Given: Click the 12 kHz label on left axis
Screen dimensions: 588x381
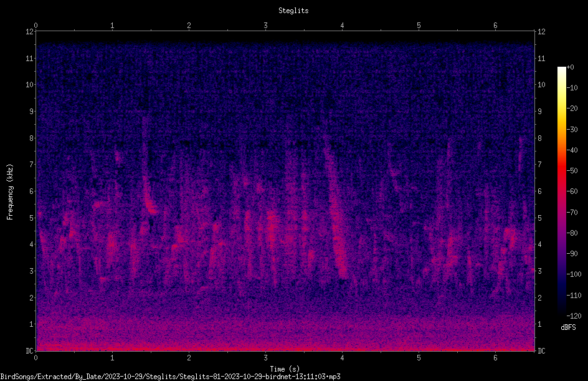Looking at the screenshot, I should [29, 32].
